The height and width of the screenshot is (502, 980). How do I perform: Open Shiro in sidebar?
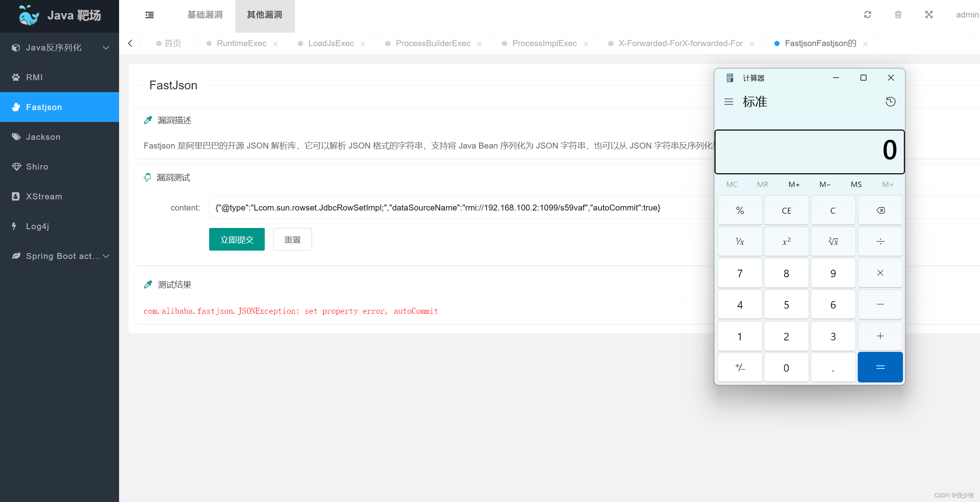60,167
